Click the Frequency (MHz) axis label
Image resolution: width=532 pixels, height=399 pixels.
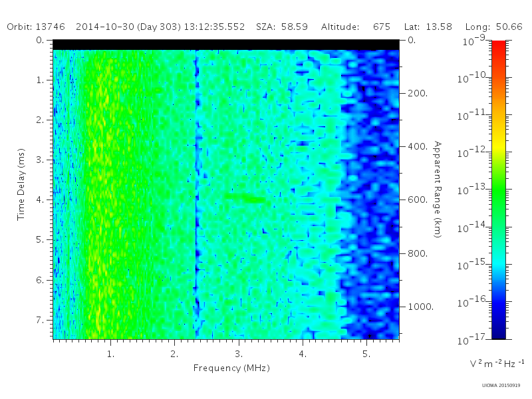click(231, 368)
